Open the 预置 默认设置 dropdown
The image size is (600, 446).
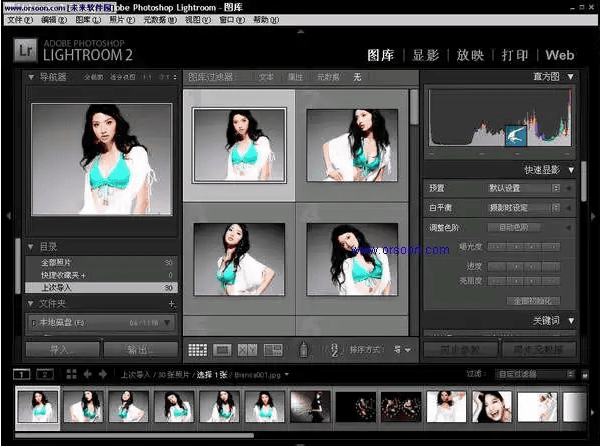pos(524,188)
